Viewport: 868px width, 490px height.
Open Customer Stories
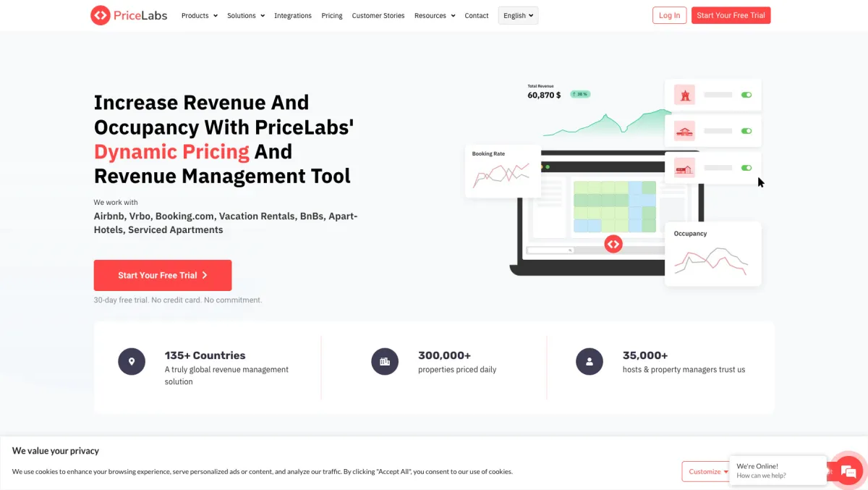click(378, 15)
